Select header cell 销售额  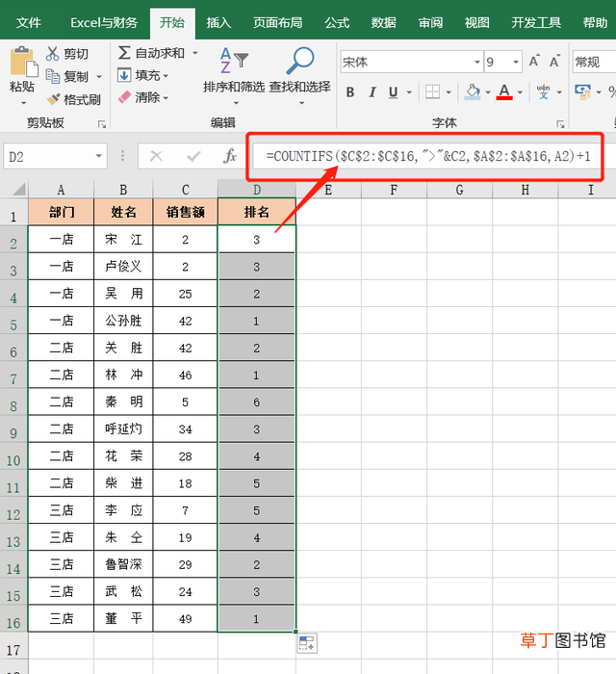click(x=185, y=212)
